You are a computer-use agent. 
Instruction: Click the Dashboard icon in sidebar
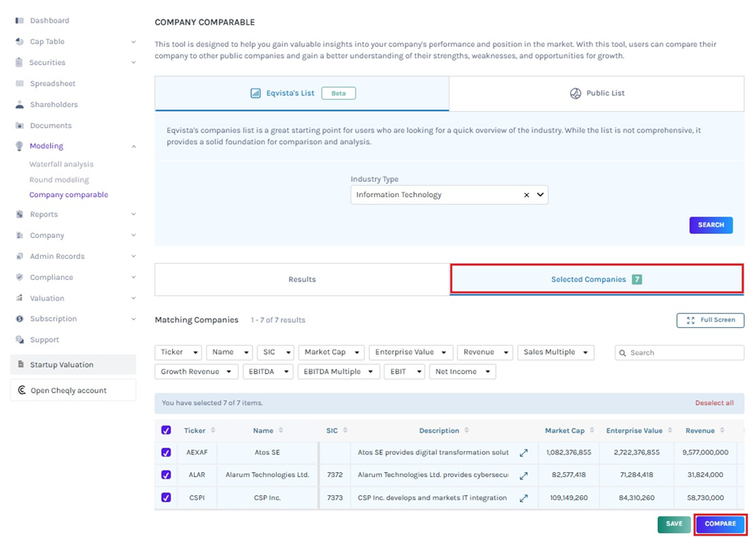(19, 20)
